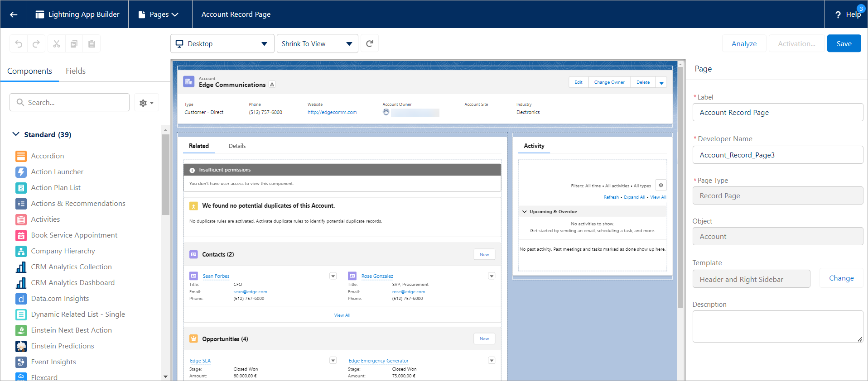Click the Analyze button
This screenshot has height=381, width=868.
tap(744, 43)
